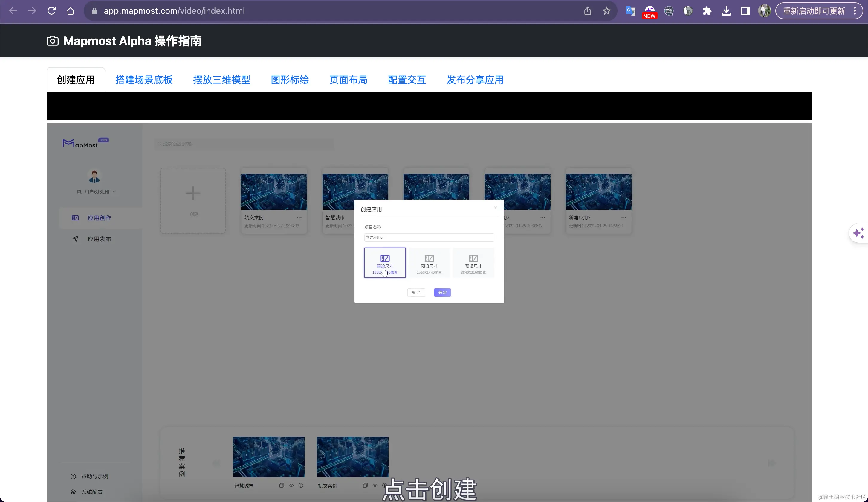Open the recommended 智慧城市 case thumbnail

tap(269, 457)
